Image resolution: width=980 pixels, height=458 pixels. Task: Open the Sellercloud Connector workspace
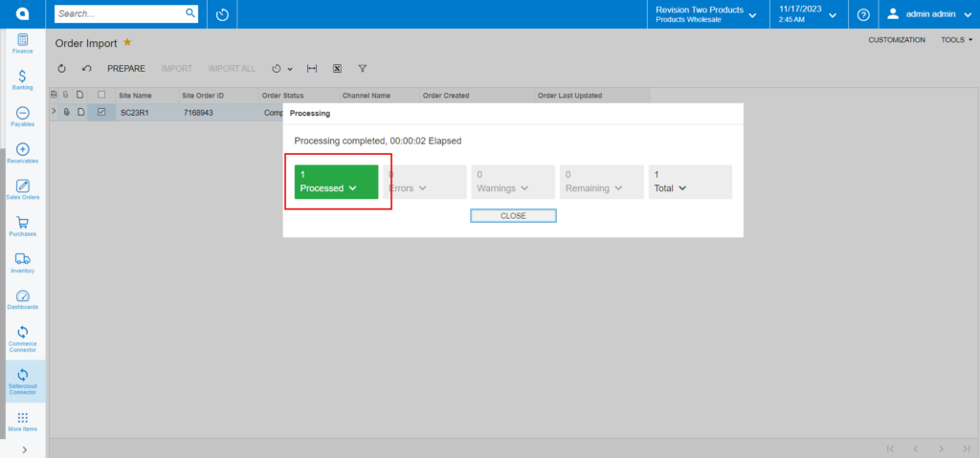(x=23, y=382)
